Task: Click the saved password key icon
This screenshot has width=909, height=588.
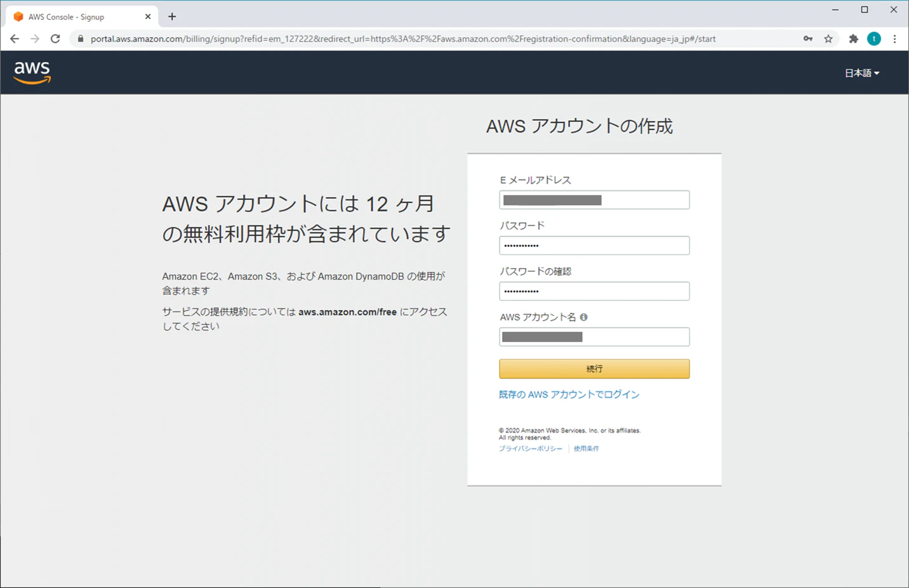Action: click(808, 39)
